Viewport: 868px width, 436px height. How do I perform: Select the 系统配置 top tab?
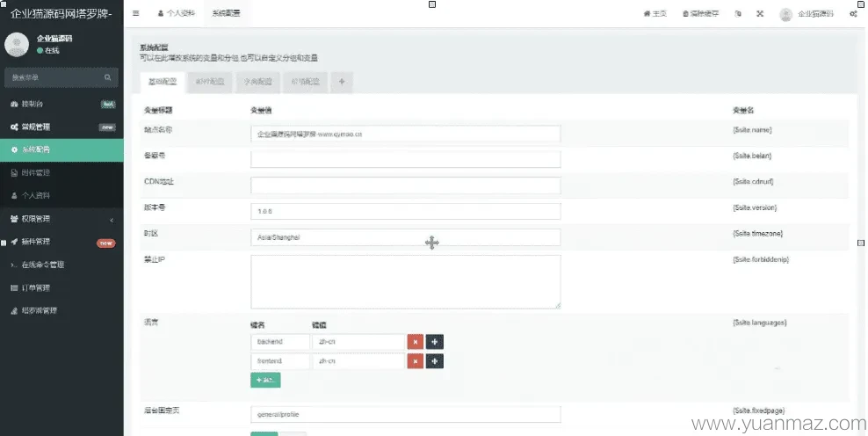(x=226, y=13)
